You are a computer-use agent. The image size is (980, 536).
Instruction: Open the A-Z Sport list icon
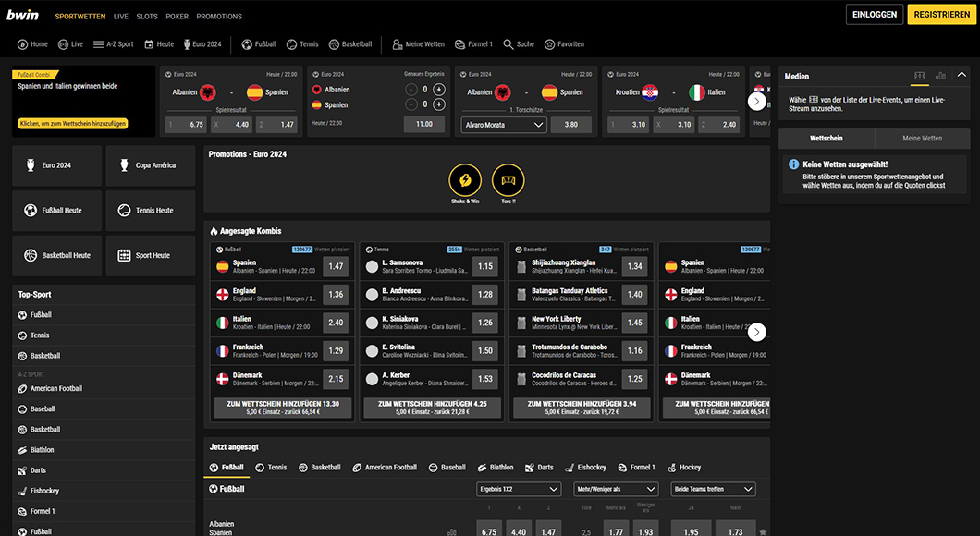click(x=98, y=44)
